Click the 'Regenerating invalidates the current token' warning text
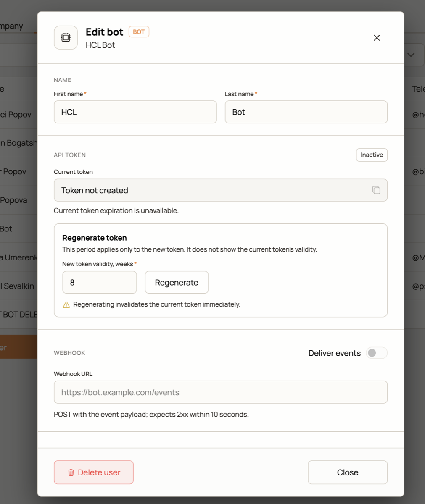The width and height of the screenshot is (425, 504). click(x=157, y=304)
